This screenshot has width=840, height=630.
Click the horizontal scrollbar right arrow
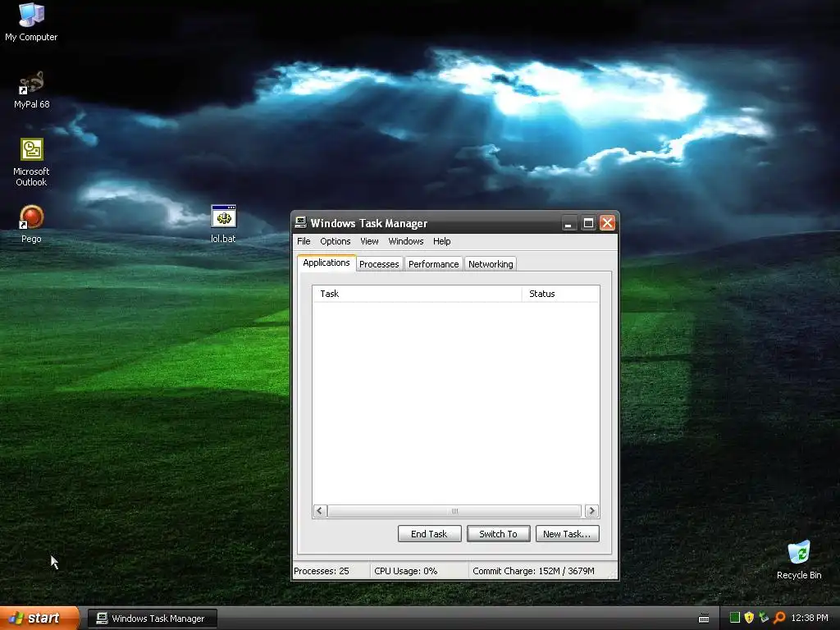point(591,510)
